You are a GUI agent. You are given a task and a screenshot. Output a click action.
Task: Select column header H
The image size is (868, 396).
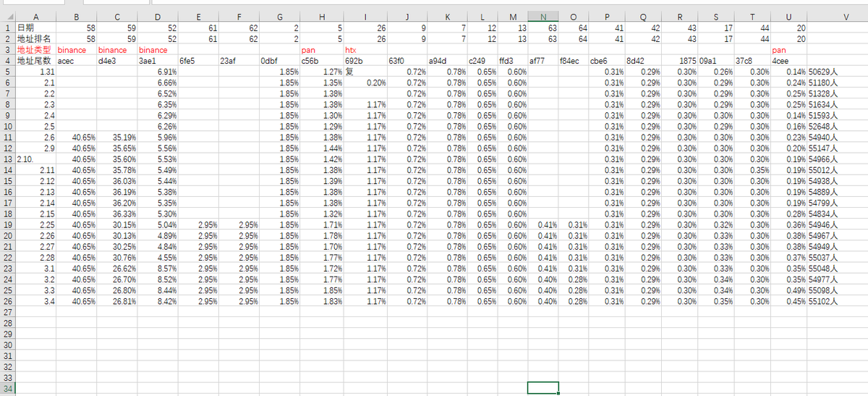pos(321,17)
